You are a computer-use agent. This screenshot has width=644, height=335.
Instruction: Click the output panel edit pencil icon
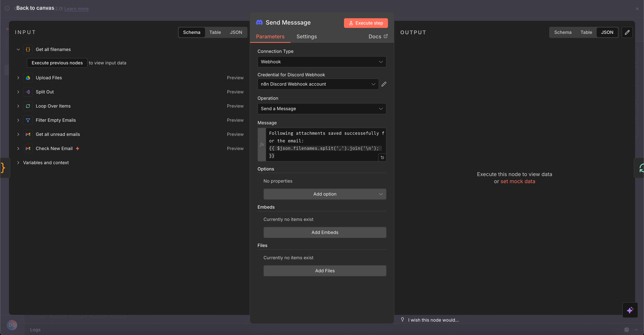coord(627,32)
